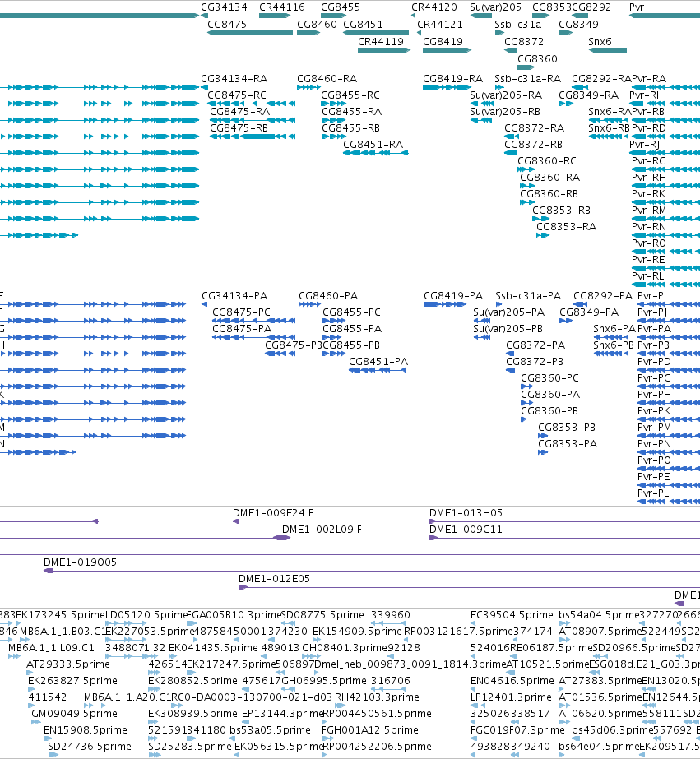Click the LP12401.3prime EST label

coord(511,697)
